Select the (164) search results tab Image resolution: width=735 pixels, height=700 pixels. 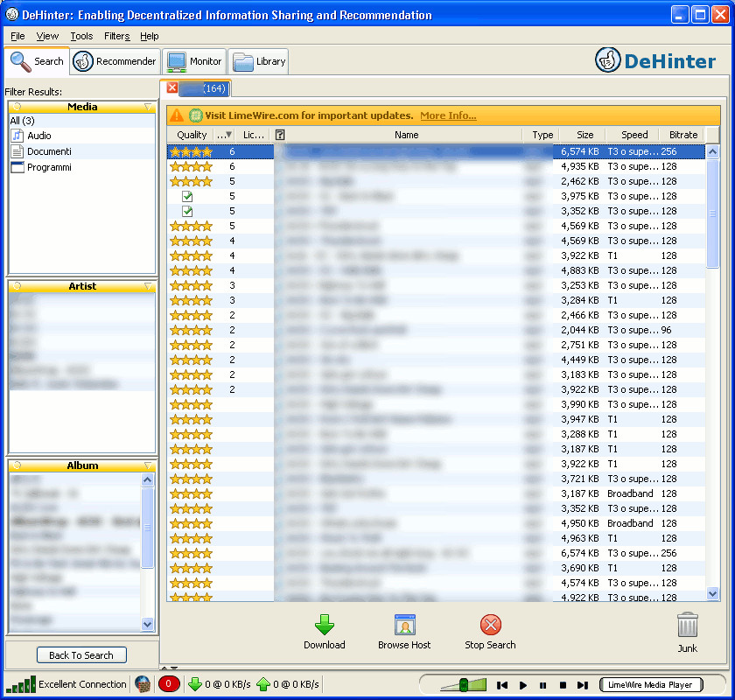pos(204,88)
